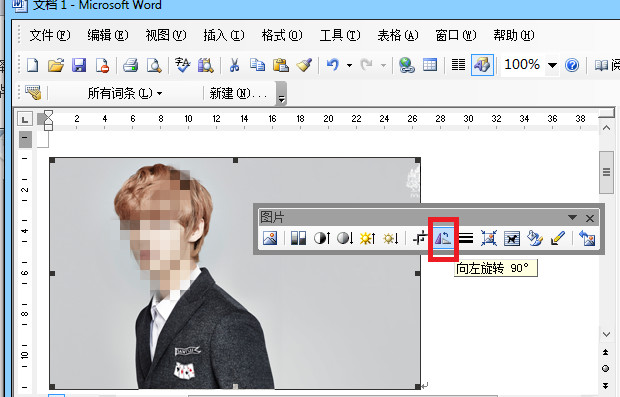
Task: Run spelling and grammar check
Action: coord(182,64)
